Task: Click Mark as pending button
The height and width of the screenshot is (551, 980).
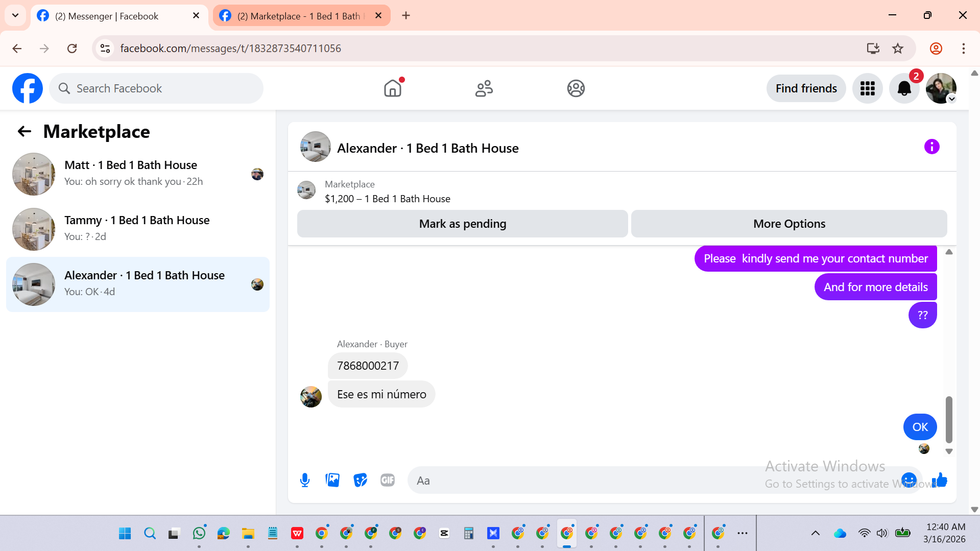Action: pos(462,224)
